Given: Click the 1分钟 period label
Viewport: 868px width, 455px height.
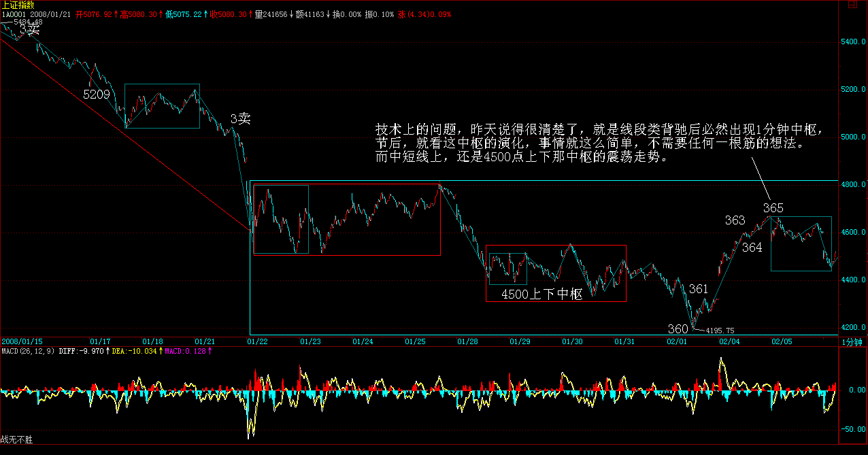Looking at the screenshot, I should (851, 341).
